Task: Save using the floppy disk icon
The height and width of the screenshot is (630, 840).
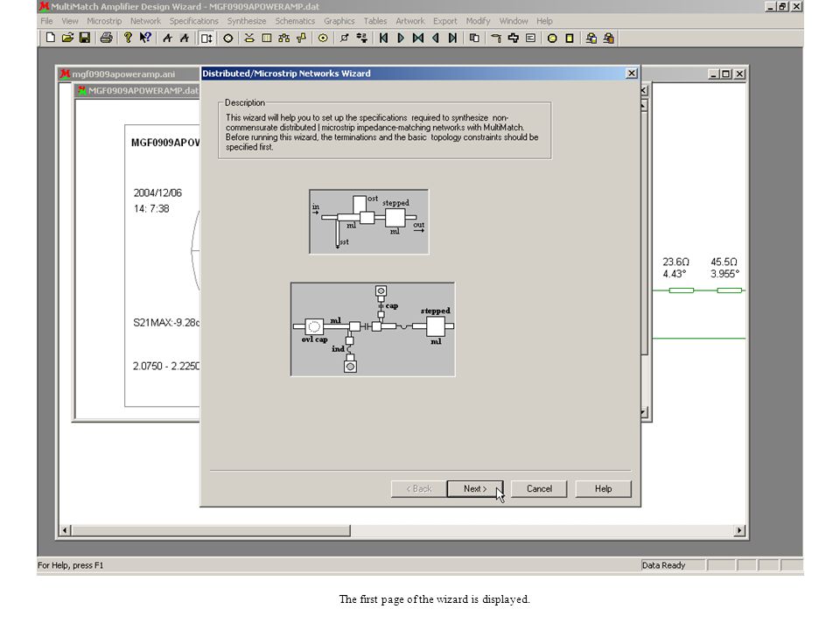Action: coord(85,38)
